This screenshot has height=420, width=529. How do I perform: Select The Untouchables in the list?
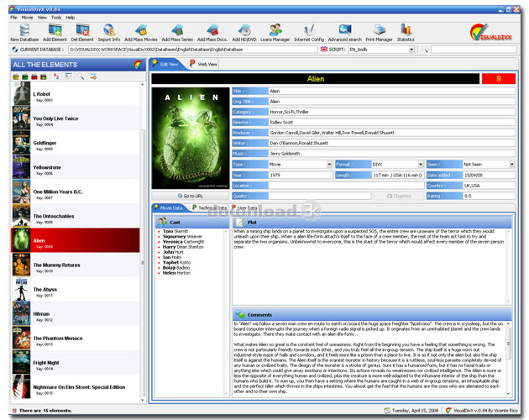(76, 216)
